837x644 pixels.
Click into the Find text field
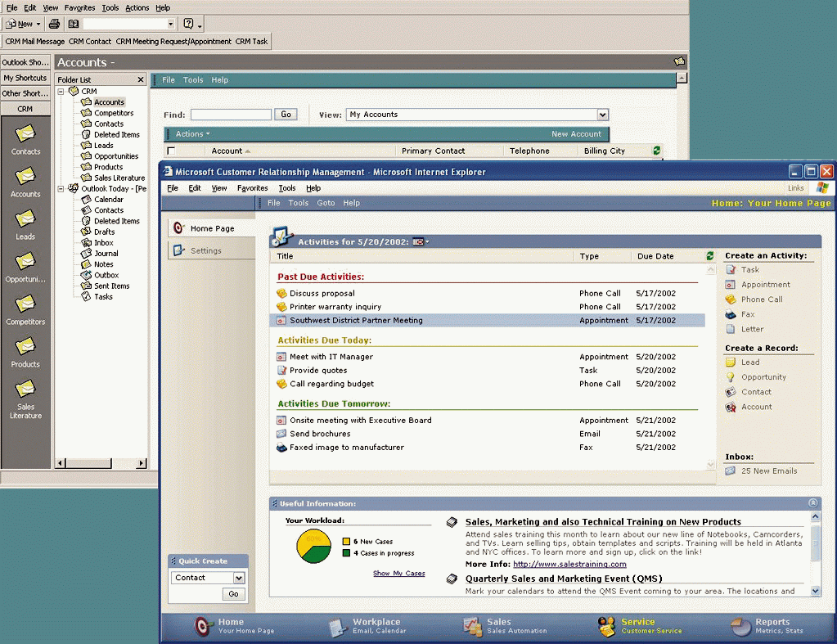pyautogui.click(x=231, y=115)
